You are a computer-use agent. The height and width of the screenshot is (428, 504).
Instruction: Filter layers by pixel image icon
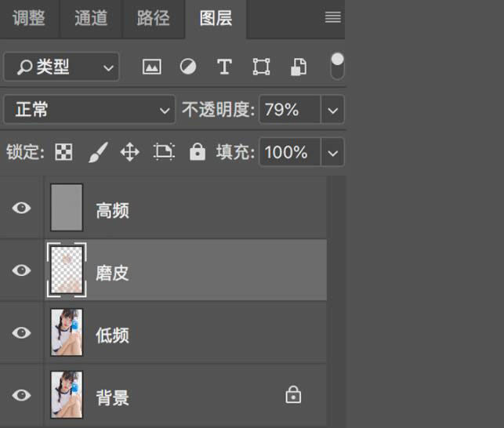151,67
